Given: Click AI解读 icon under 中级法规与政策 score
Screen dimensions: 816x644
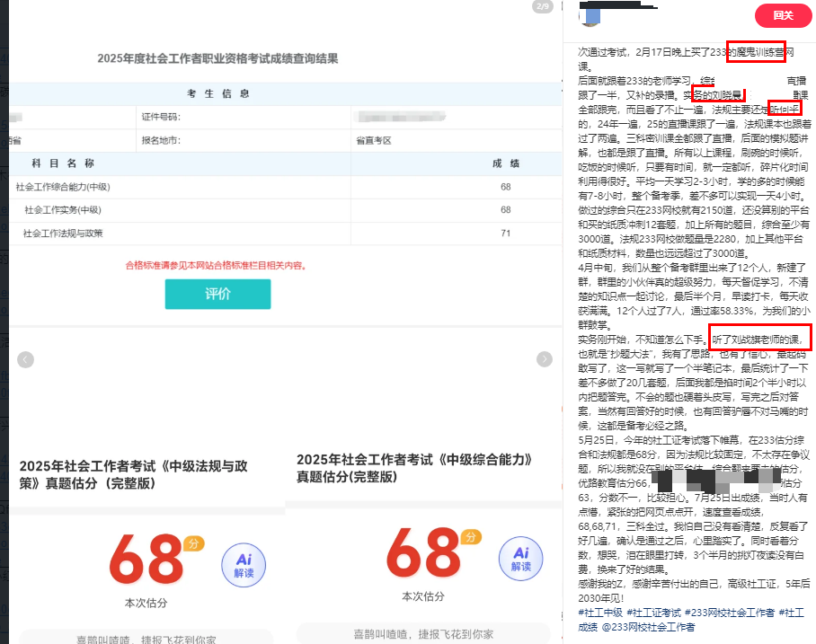Looking at the screenshot, I should point(244,565).
